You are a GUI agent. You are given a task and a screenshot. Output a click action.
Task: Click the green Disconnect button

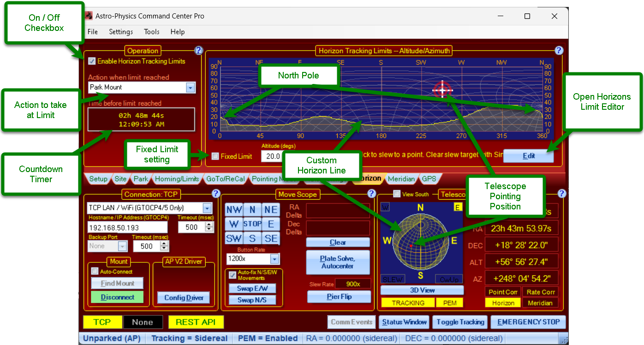coord(118,297)
